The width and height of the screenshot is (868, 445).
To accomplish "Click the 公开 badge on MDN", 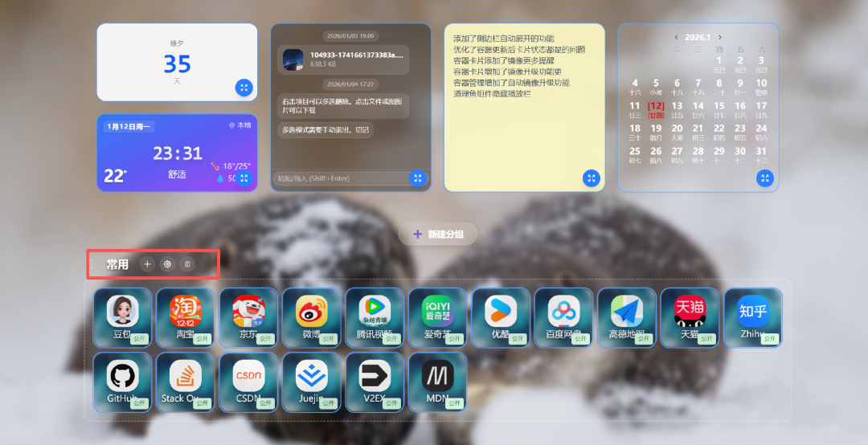I will [455, 403].
